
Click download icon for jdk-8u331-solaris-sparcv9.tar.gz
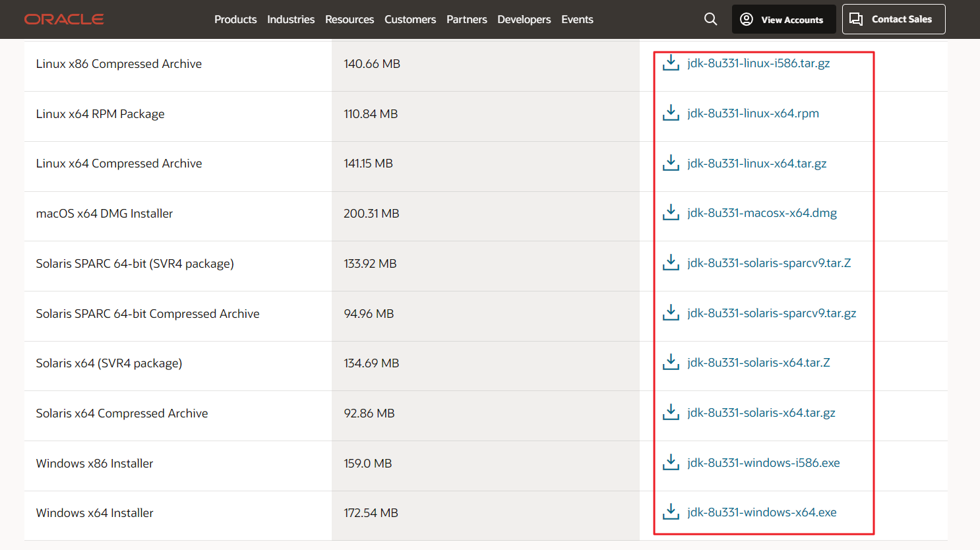coord(671,313)
